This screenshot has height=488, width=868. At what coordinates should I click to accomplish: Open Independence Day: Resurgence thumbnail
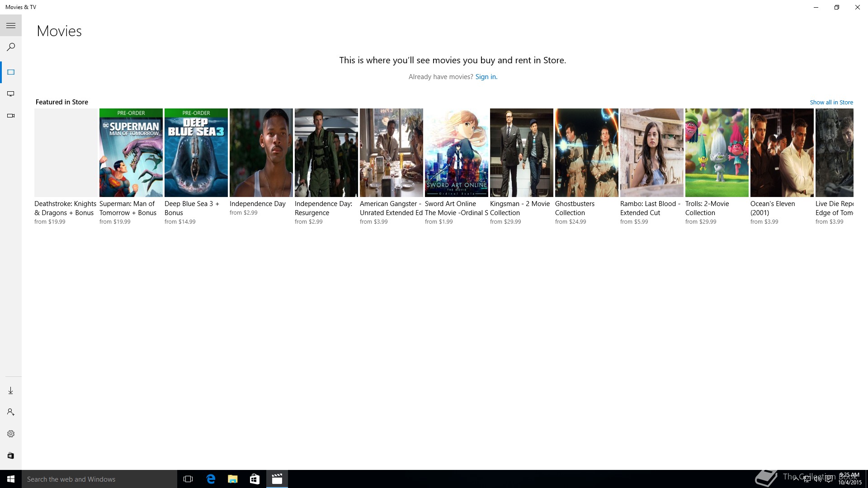[326, 153]
